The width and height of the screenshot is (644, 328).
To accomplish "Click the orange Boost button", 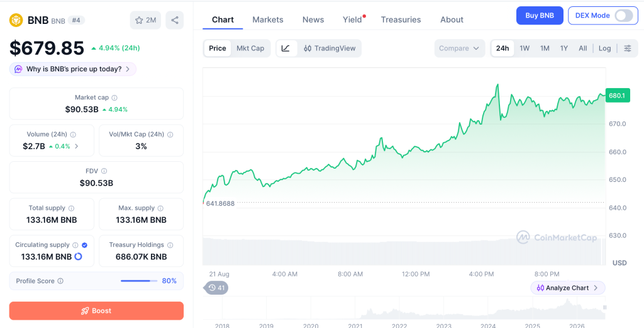I will 96,311.
